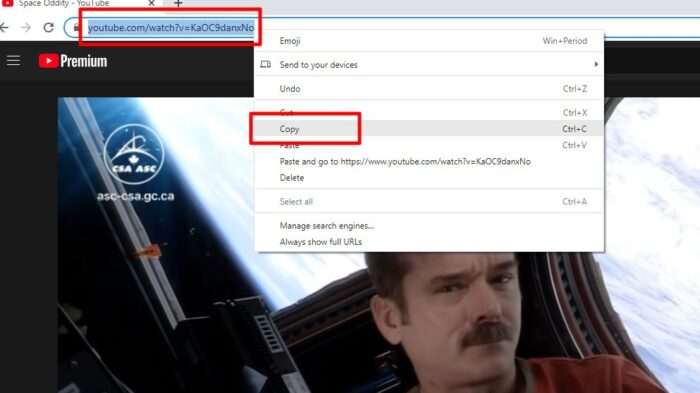Image resolution: width=700 pixels, height=393 pixels.
Task: Click the highlighted YouTube URL in address bar
Action: click(x=171, y=28)
